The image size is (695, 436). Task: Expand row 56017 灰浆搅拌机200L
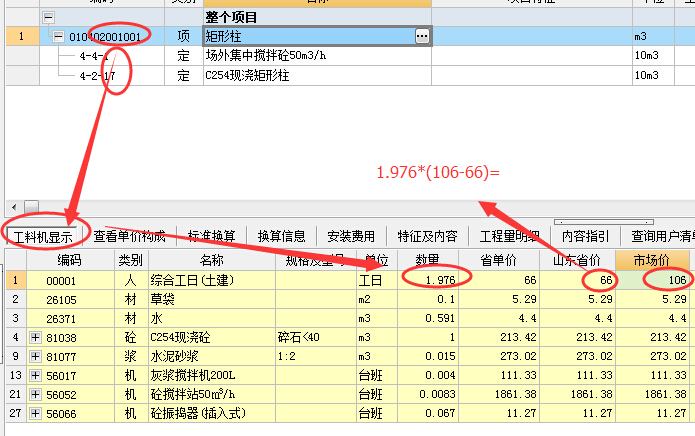[35, 376]
